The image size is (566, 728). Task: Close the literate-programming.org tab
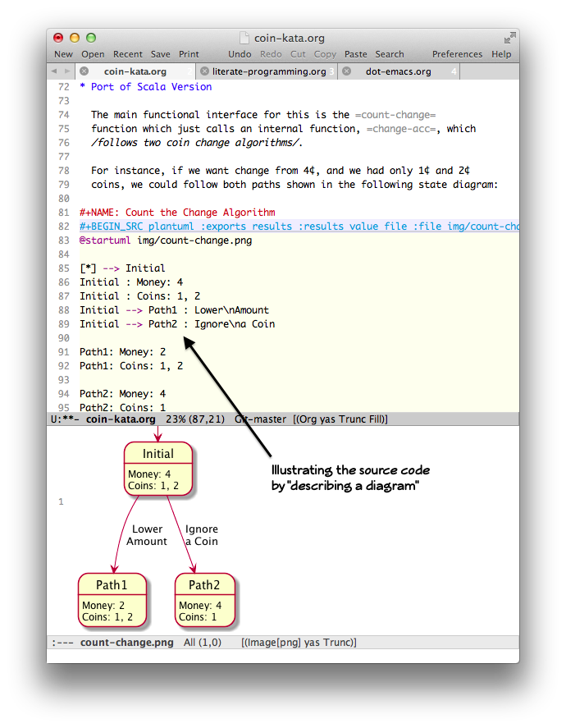pos(204,71)
